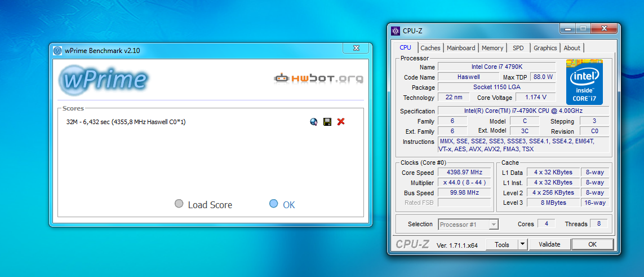Screen dimensions: 644x277
Task: Expand the Tools dropdown arrow in CPU-Z
Action: coord(522,244)
